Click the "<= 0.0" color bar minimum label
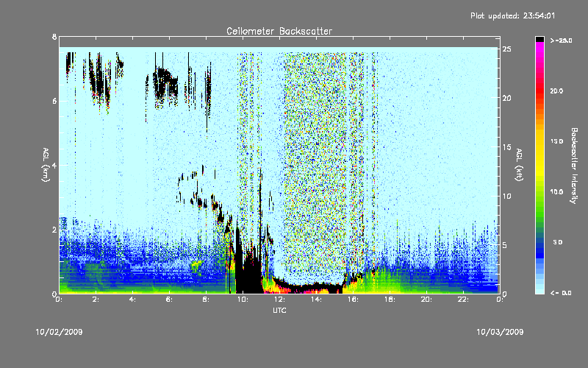This screenshot has width=588, height=368. pos(561,293)
